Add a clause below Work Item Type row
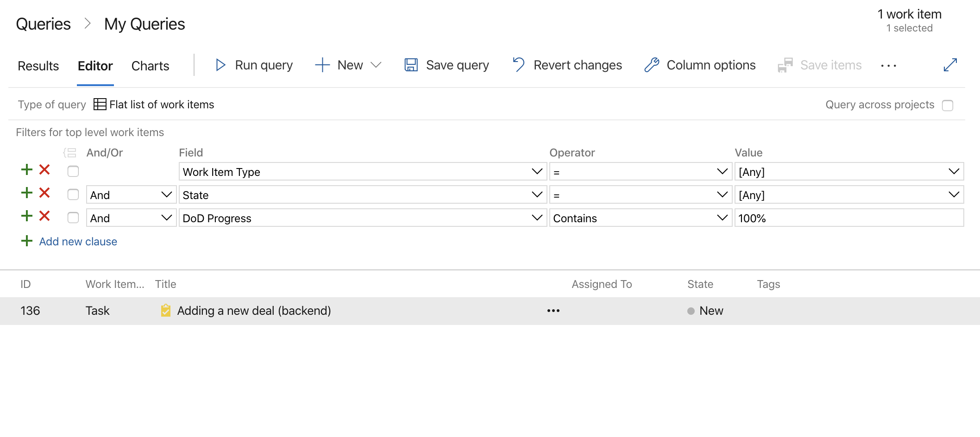Screen dimensions: 980x437 click(26, 170)
